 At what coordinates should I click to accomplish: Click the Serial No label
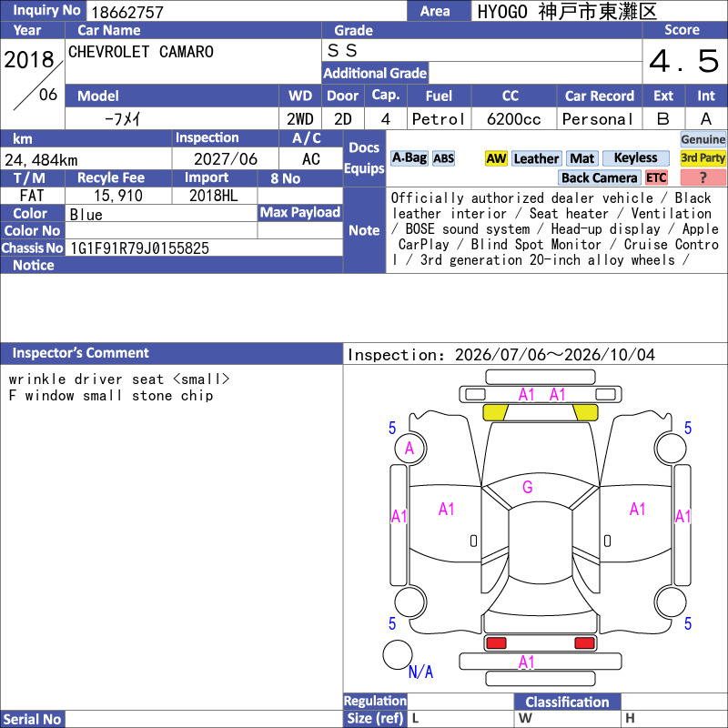click(x=32, y=719)
